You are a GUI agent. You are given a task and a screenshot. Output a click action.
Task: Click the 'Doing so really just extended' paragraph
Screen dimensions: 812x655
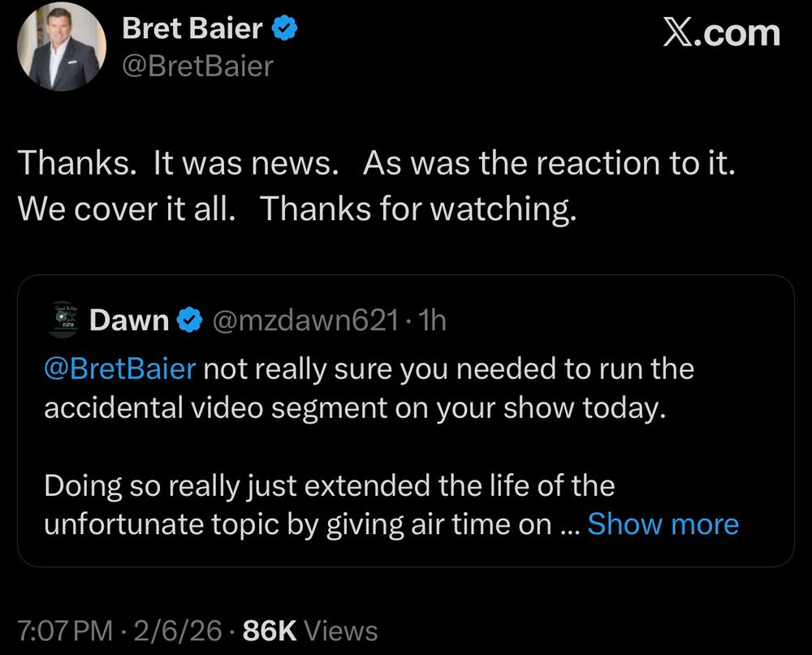point(329,485)
